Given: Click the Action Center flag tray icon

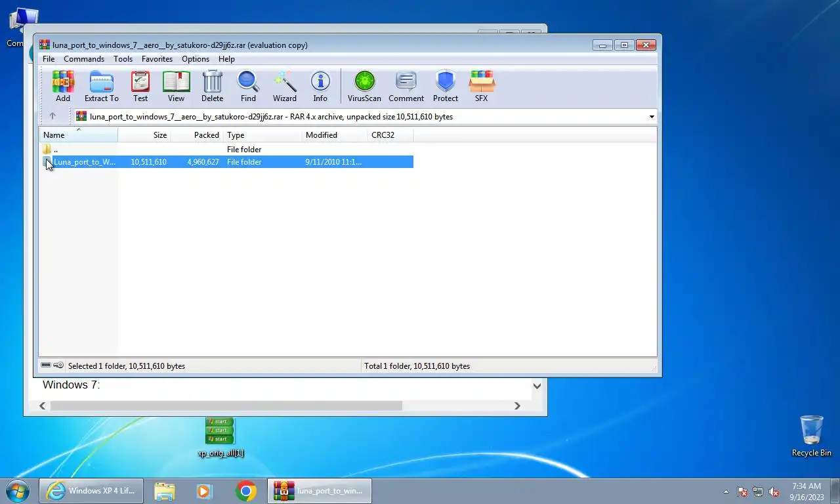Looking at the screenshot, I should (x=742, y=492).
